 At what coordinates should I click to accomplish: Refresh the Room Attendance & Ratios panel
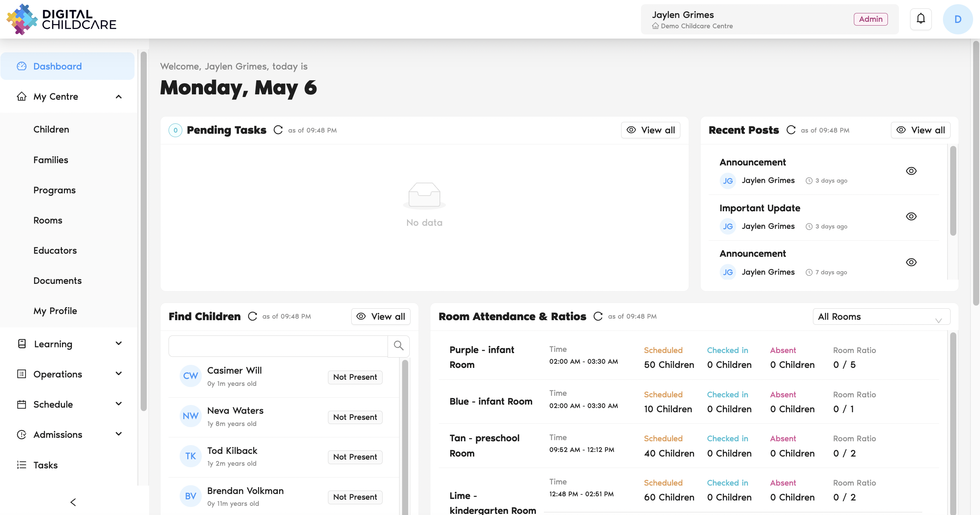click(598, 316)
